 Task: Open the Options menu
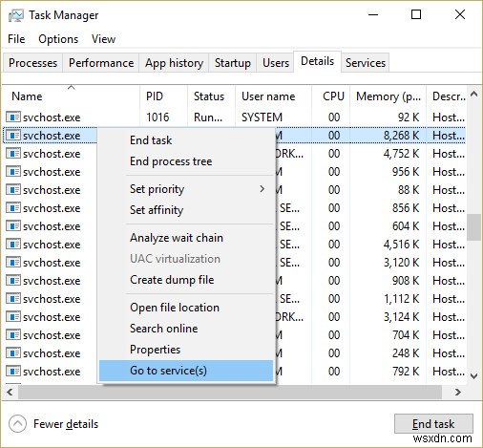pos(58,39)
